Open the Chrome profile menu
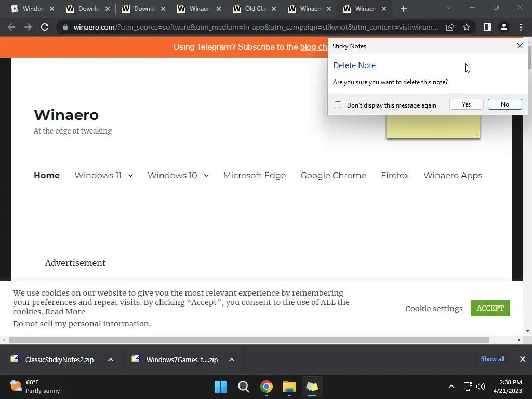This screenshot has height=399, width=532. (x=504, y=27)
